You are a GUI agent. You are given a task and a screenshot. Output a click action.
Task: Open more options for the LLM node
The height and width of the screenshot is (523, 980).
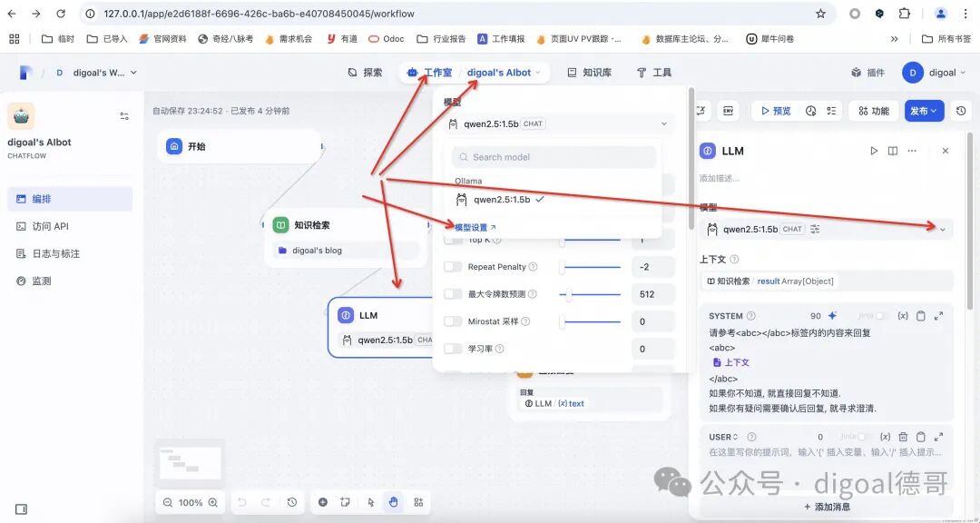point(912,151)
